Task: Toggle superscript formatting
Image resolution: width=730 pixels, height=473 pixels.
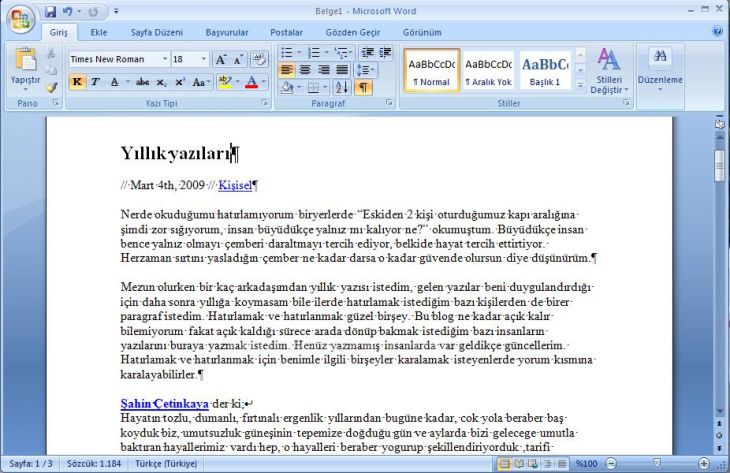Action: click(x=180, y=82)
